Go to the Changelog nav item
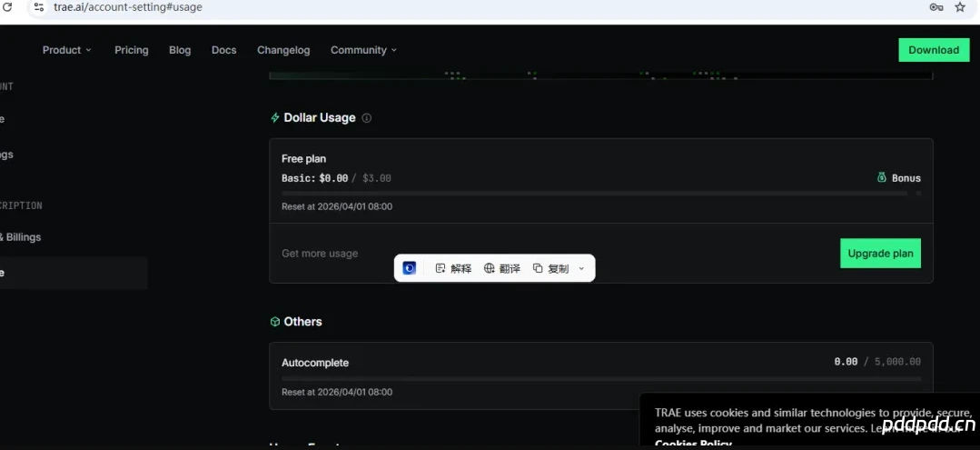 283,50
